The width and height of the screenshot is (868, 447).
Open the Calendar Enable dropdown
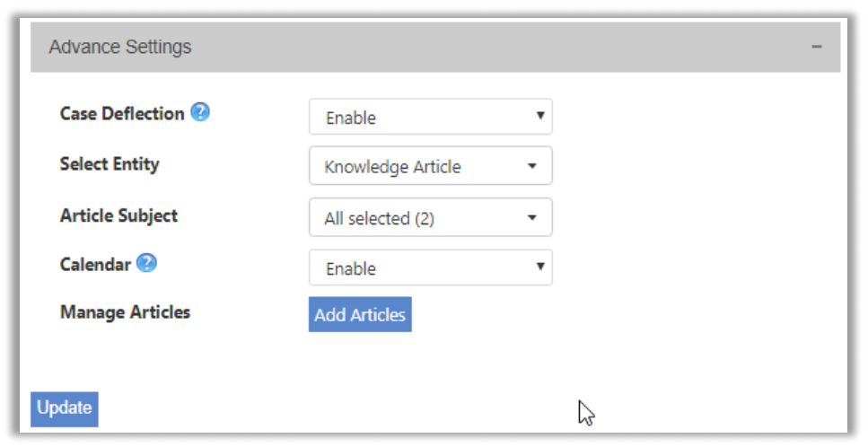pyautogui.click(x=430, y=267)
